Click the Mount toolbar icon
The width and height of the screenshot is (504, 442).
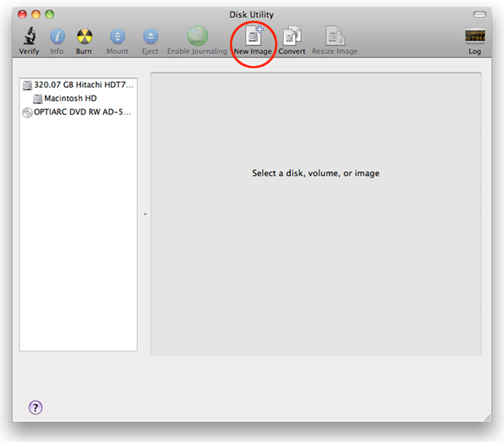pyautogui.click(x=118, y=36)
